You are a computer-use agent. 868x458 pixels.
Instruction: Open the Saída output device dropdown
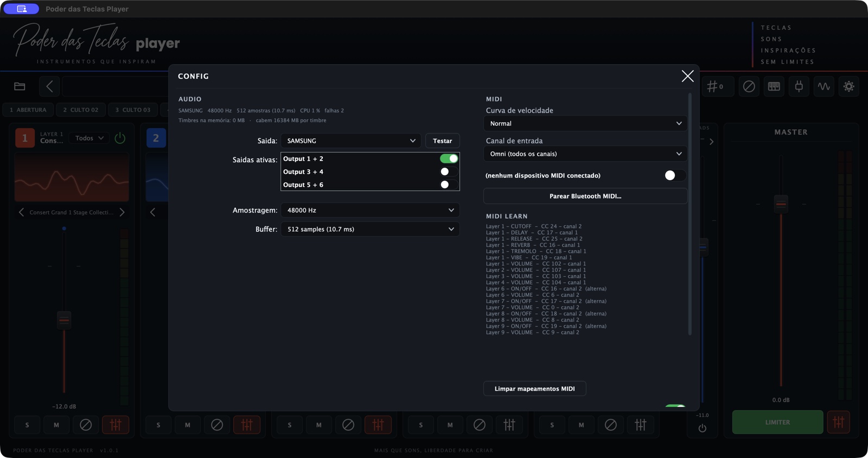[x=351, y=141]
